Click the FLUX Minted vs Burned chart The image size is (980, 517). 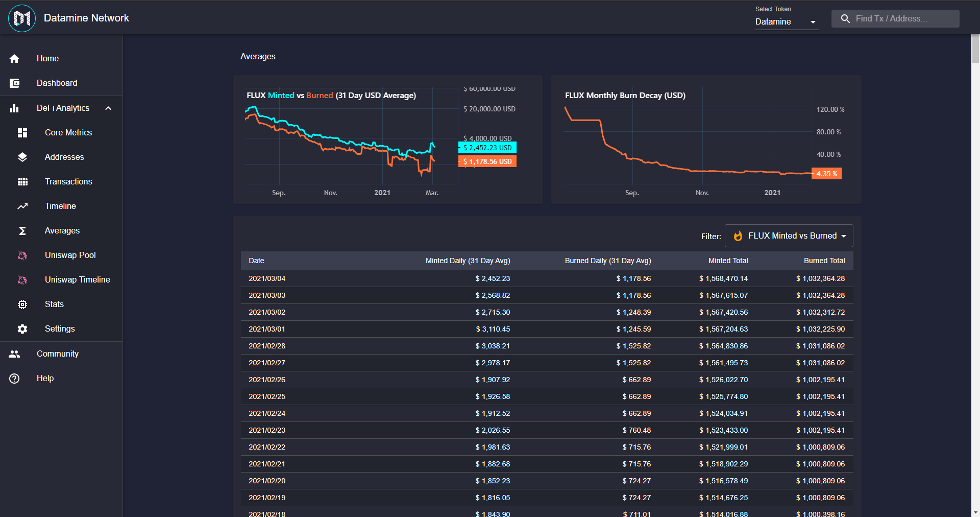387,139
